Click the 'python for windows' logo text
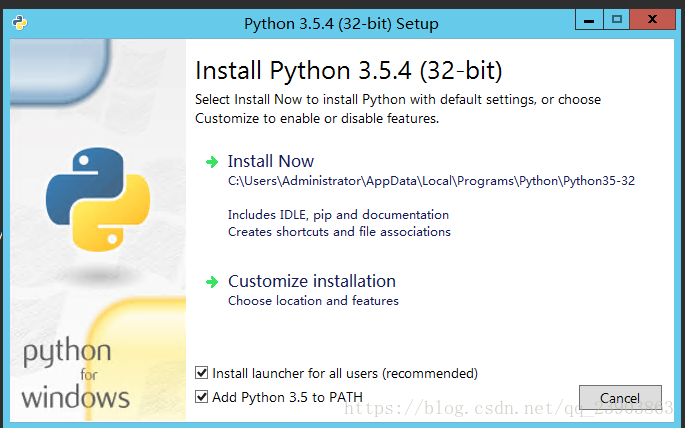The image size is (685, 428). [x=75, y=375]
